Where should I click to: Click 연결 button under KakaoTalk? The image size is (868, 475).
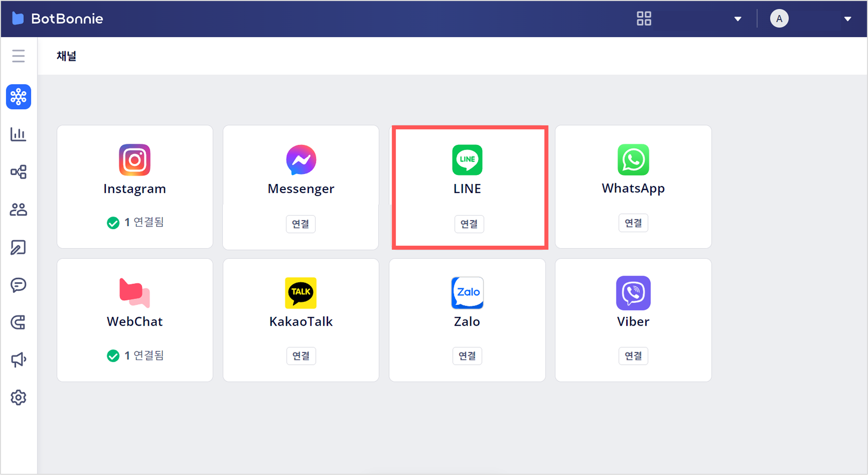pos(301,356)
